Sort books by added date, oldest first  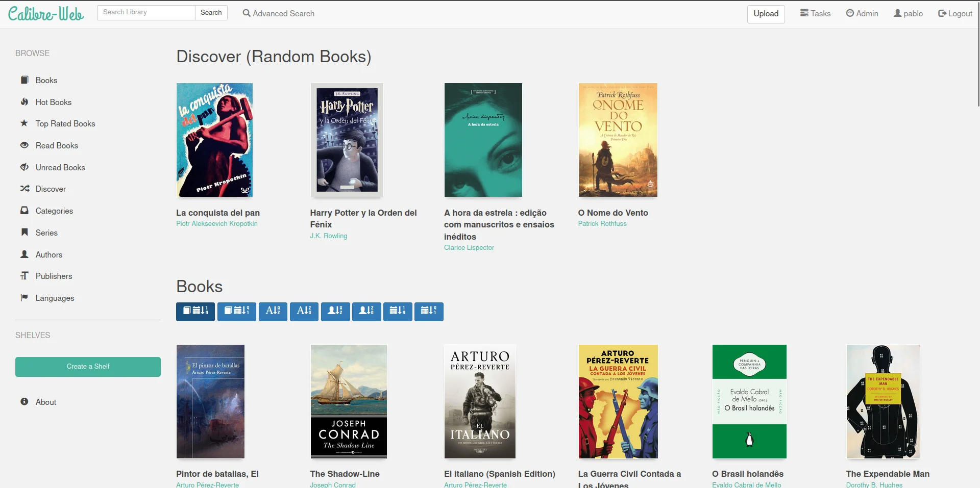click(x=236, y=312)
